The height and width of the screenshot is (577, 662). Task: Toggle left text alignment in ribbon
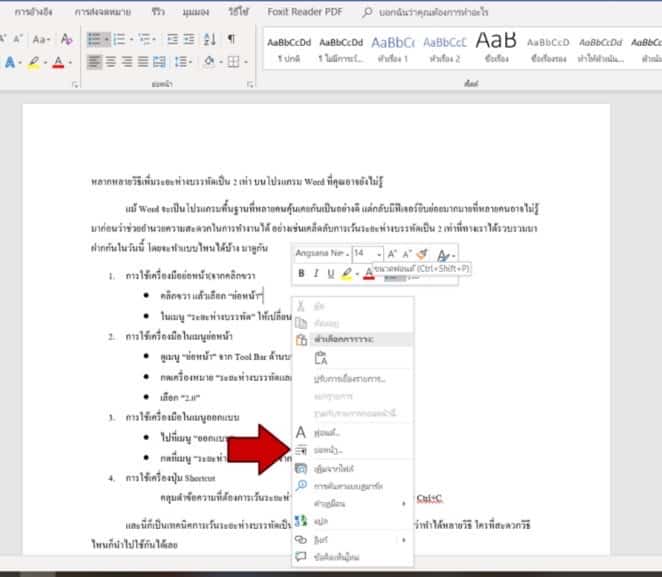(x=95, y=62)
